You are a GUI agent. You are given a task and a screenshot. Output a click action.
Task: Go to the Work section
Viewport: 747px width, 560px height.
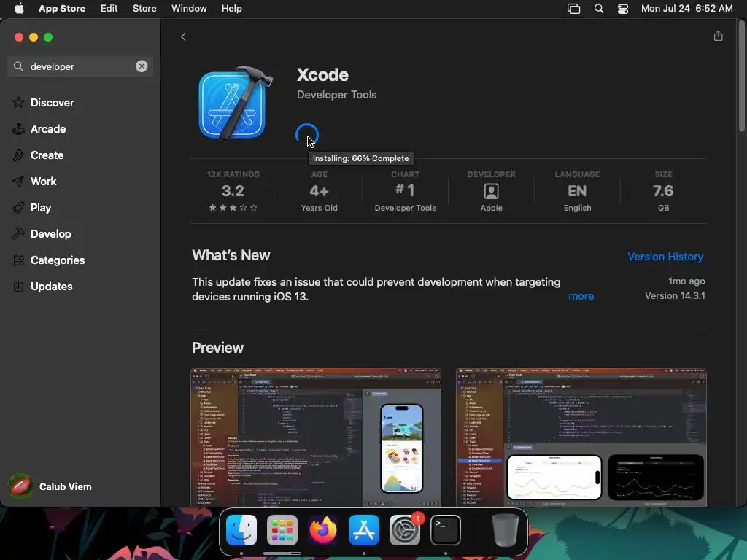(x=43, y=181)
